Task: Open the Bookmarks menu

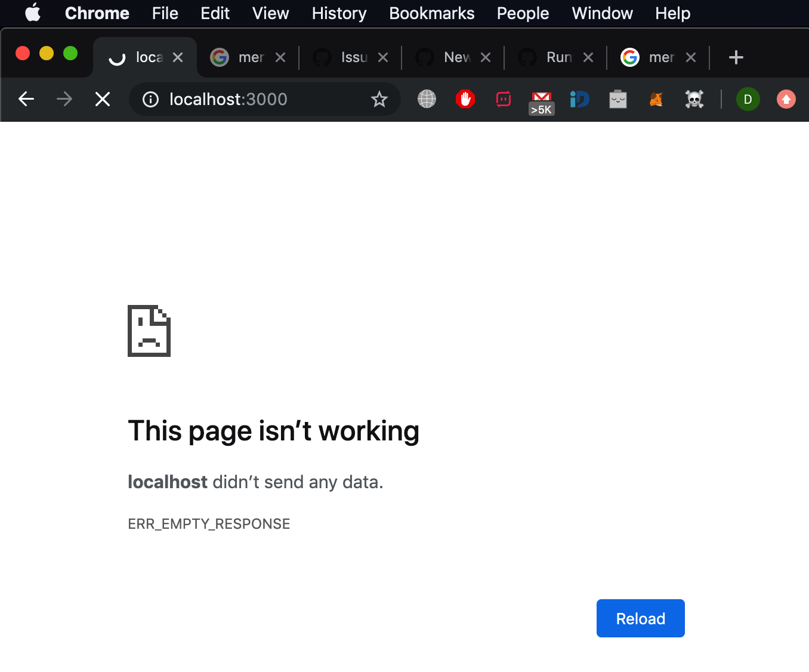Action: pyautogui.click(x=432, y=13)
